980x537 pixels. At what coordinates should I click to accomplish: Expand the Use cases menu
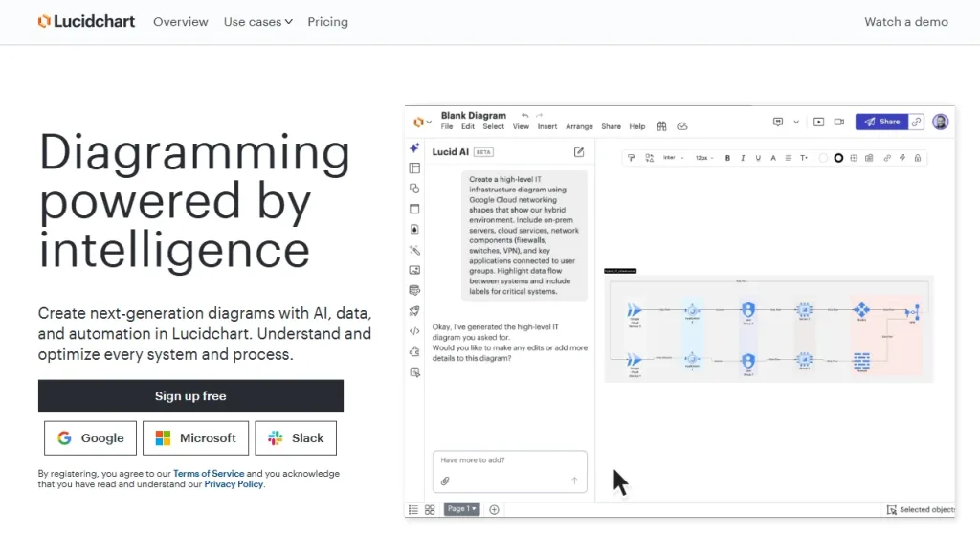click(258, 22)
